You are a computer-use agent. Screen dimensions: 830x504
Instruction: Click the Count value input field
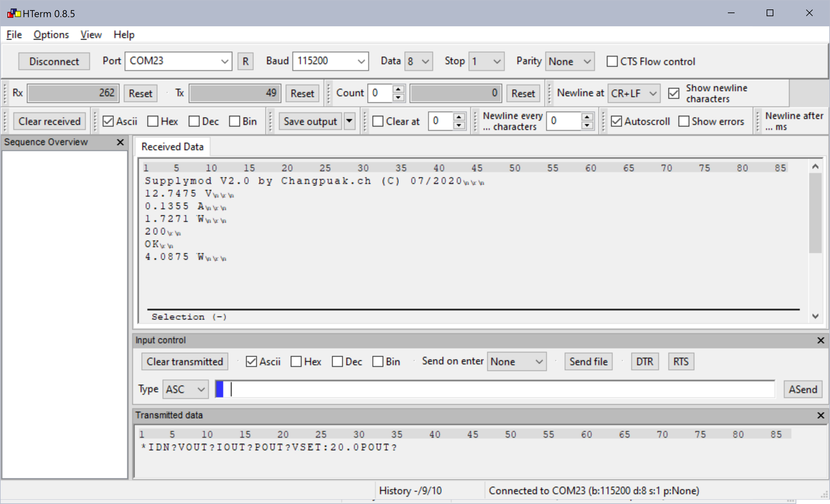click(x=380, y=93)
